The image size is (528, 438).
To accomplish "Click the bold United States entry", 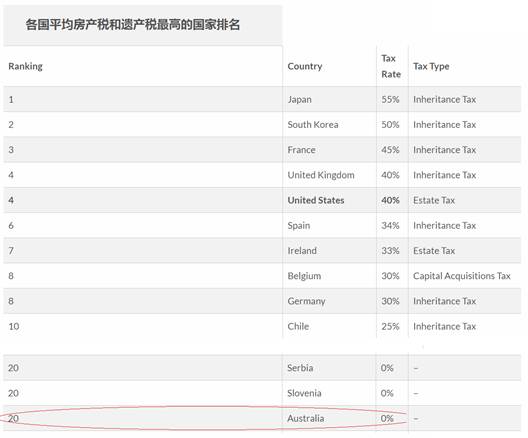I will [x=316, y=200].
